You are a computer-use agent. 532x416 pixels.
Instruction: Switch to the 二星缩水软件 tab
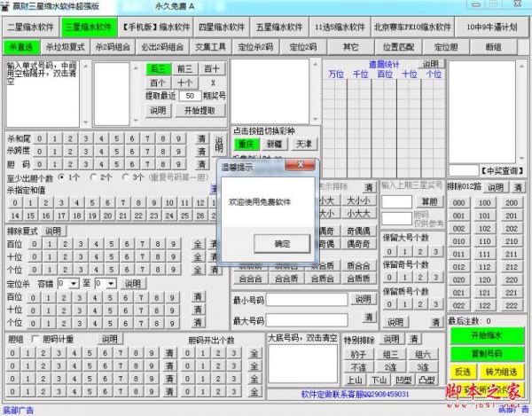click(32, 27)
